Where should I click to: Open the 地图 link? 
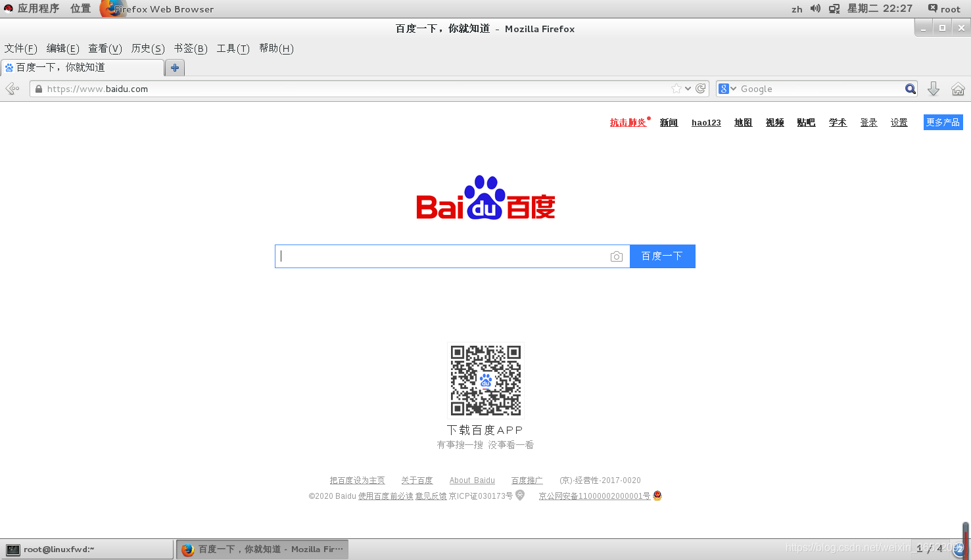(x=743, y=123)
